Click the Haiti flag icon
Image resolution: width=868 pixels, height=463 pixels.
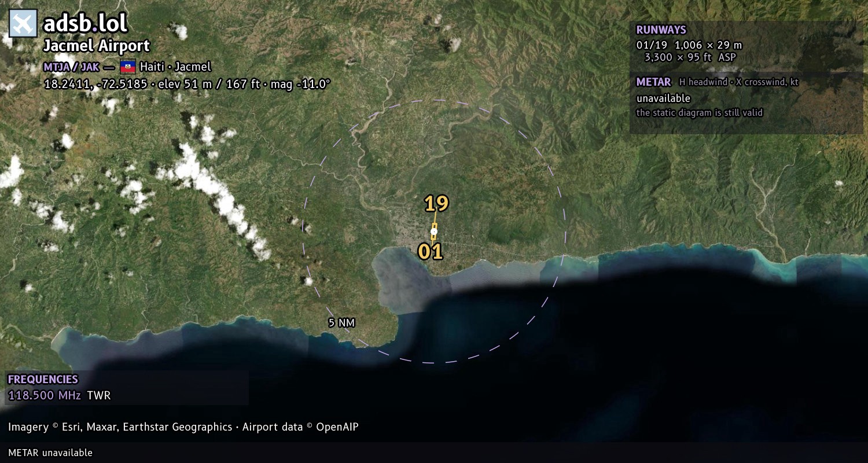point(128,67)
